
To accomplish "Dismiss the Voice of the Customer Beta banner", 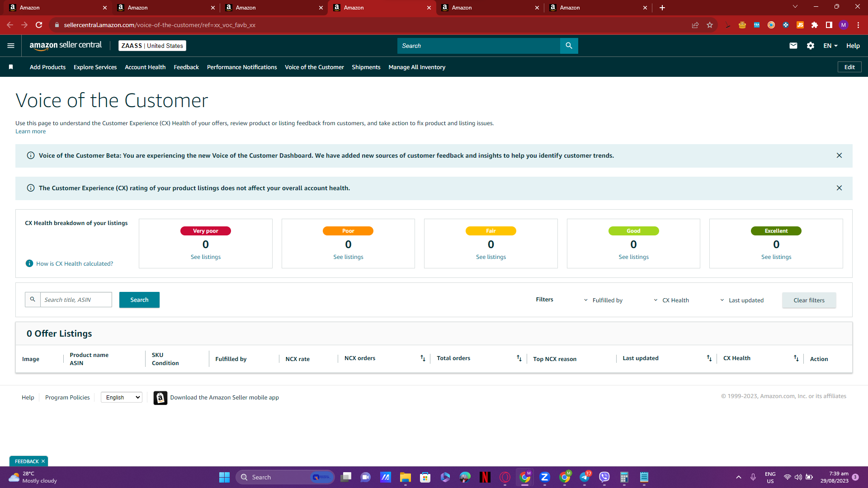I will click(839, 155).
